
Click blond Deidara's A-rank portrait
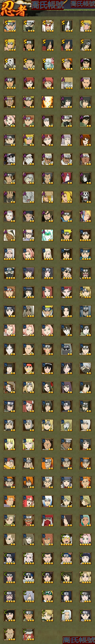coord(66,197)
